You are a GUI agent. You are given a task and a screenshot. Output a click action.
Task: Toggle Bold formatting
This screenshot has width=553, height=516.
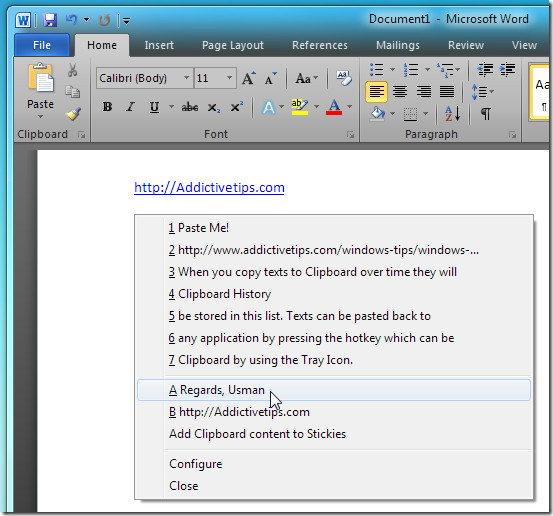(x=107, y=107)
